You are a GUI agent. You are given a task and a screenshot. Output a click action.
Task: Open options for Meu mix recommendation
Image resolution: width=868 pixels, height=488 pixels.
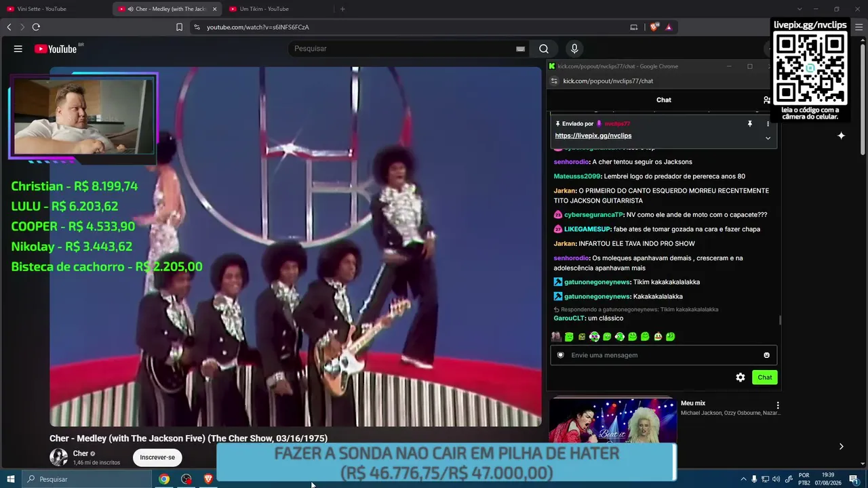pyautogui.click(x=778, y=405)
